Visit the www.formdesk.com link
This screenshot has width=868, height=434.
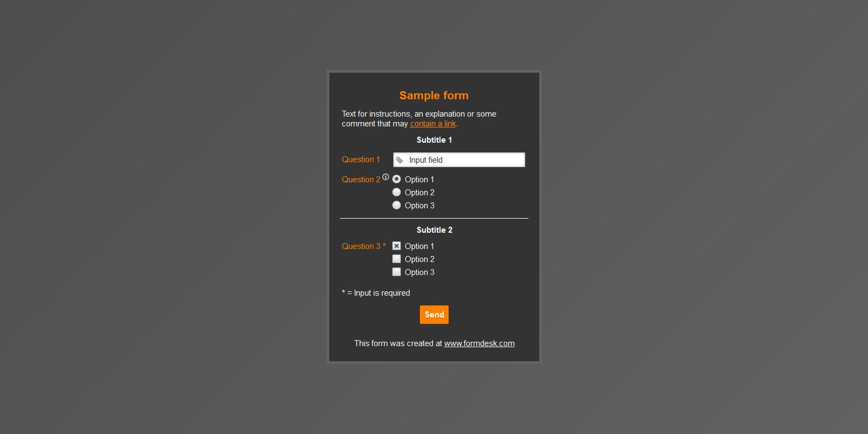[480, 343]
